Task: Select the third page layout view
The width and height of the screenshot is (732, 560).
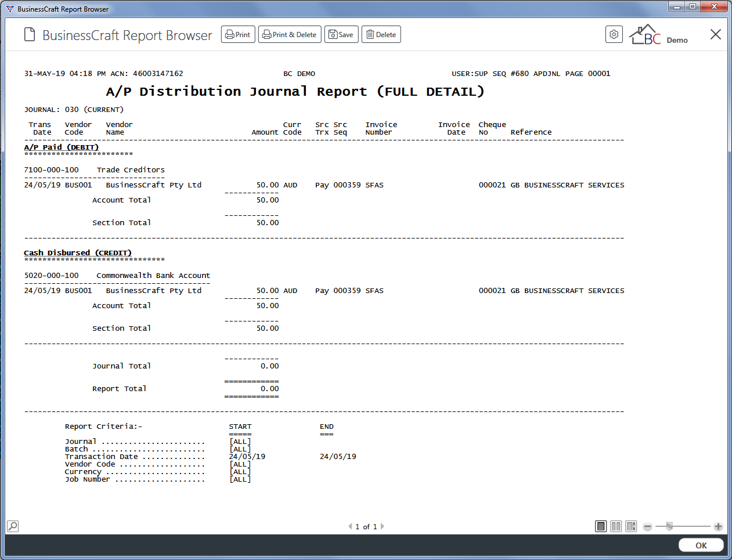Action: 631,526
